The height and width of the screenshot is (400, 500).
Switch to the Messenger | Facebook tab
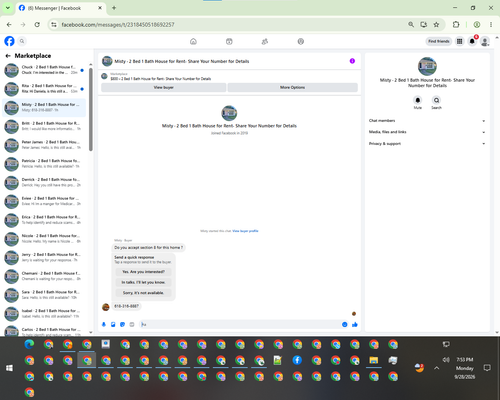(60, 8)
